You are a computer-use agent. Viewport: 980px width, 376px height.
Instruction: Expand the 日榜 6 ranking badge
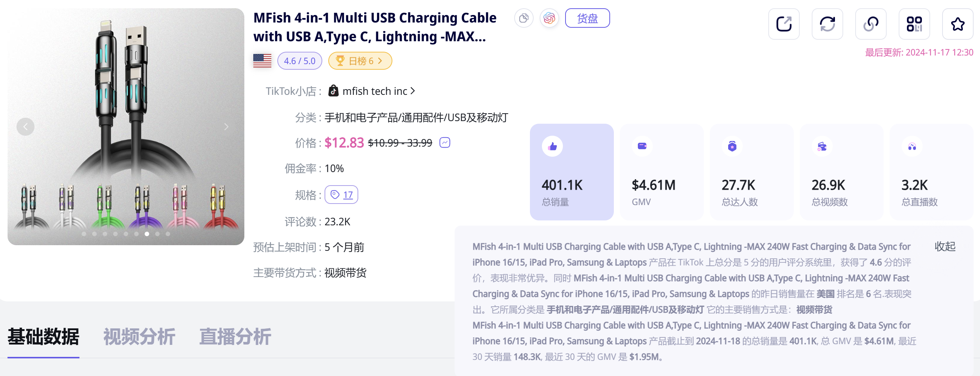tap(360, 61)
